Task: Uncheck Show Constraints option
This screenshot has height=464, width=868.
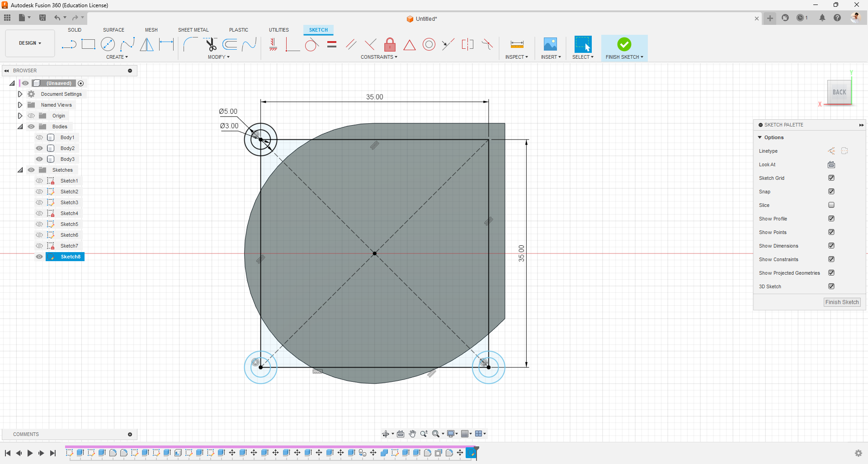Action: point(831,259)
